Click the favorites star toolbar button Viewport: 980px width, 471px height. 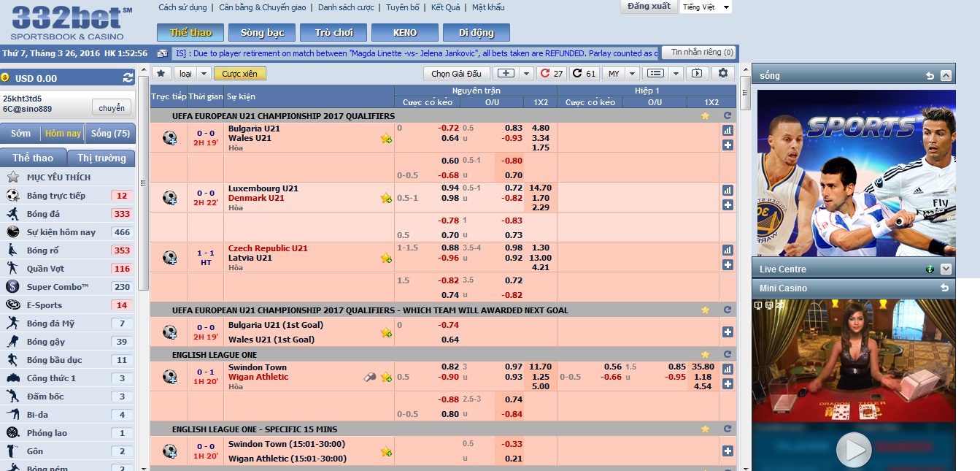161,73
